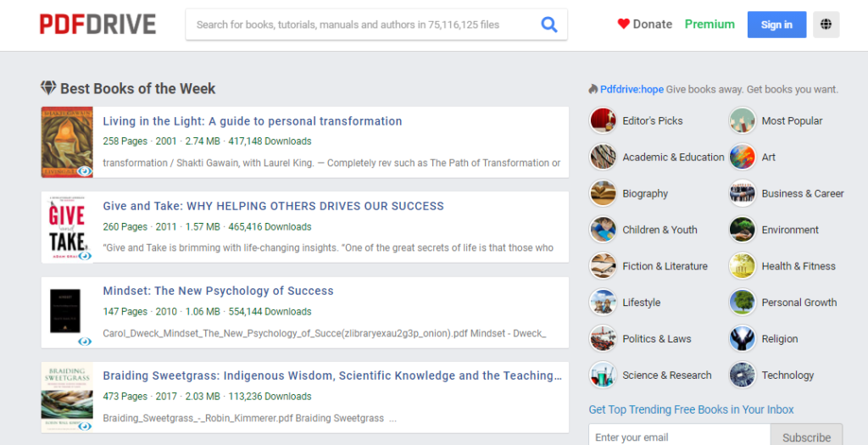Open the Editor's Picks category icon
Image resolution: width=868 pixels, height=445 pixels.
pyautogui.click(x=603, y=120)
